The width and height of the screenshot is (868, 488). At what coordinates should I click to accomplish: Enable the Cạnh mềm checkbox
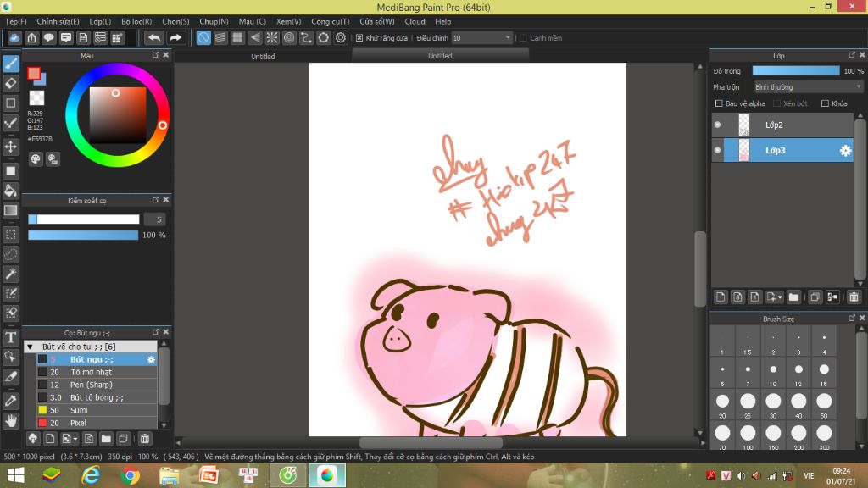(523, 38)
